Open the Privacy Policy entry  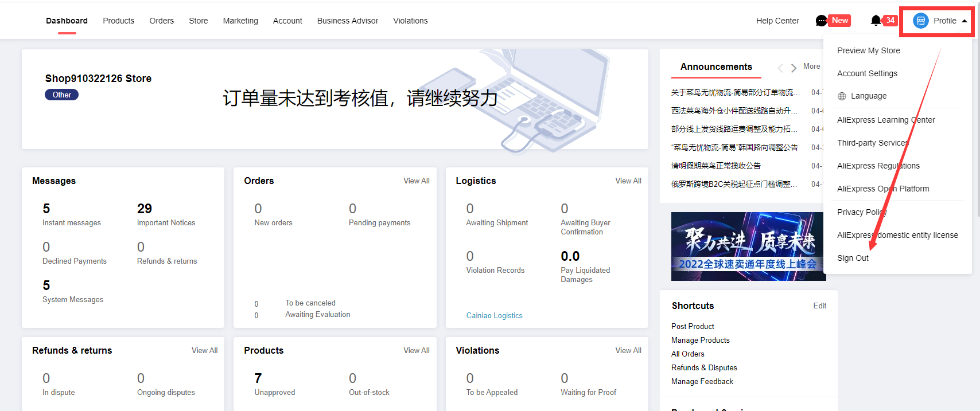point(862,212)
